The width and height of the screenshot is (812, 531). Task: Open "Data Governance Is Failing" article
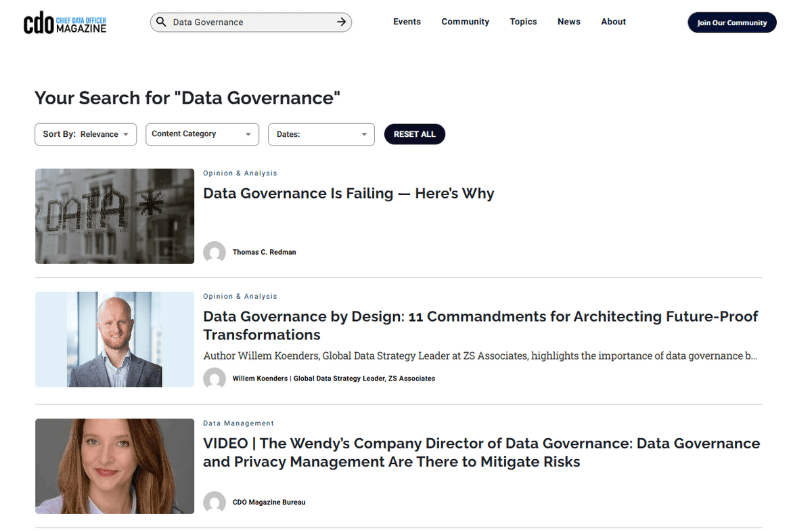[348, 194]
